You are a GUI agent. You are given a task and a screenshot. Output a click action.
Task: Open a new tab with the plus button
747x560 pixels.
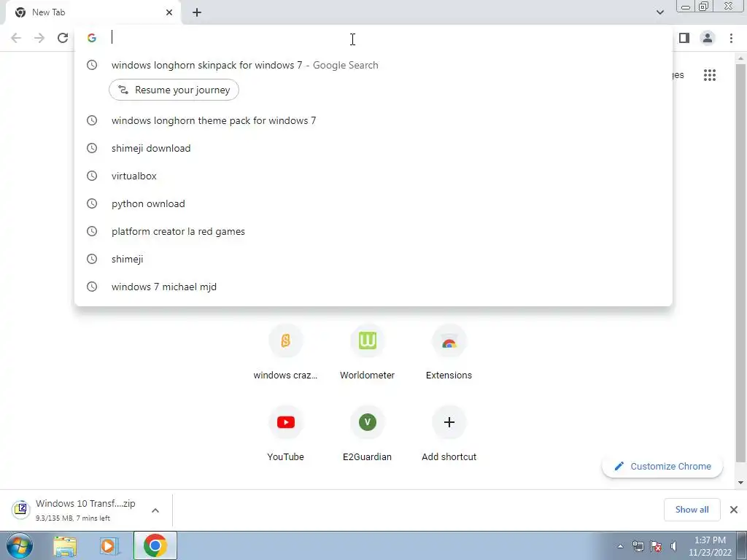click(x=197, y=12)
